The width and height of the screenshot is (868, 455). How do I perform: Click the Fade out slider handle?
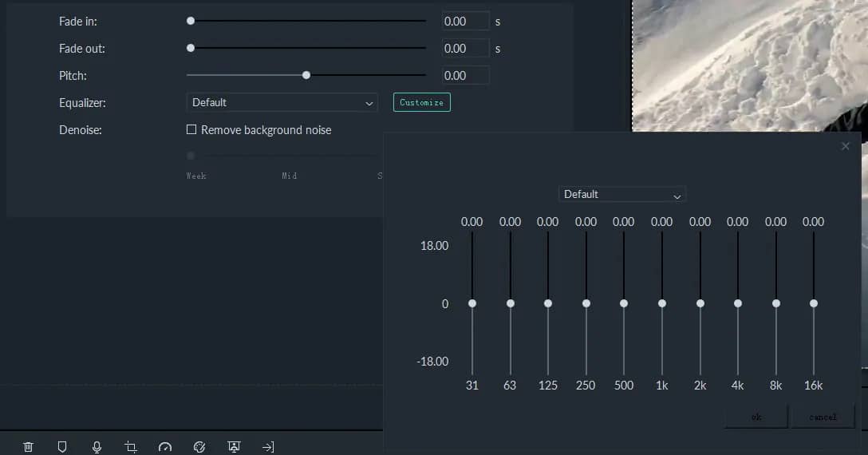(191, 48)
